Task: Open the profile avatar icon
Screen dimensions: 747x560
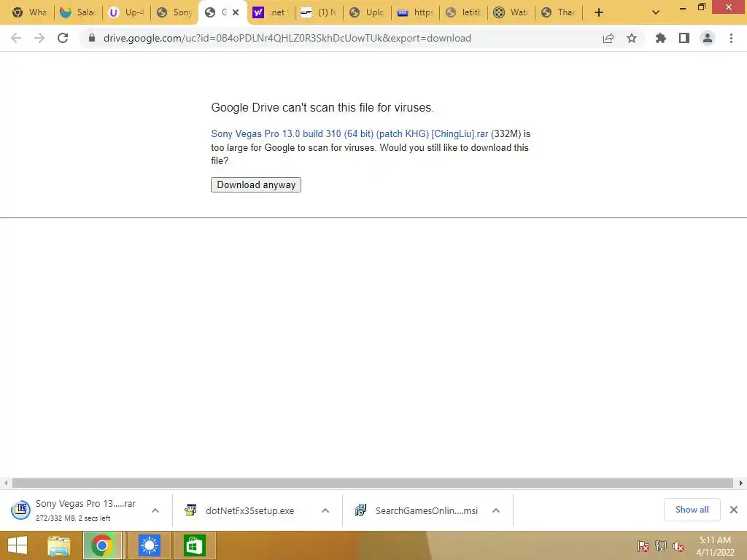Action: [x=708, y=38]
